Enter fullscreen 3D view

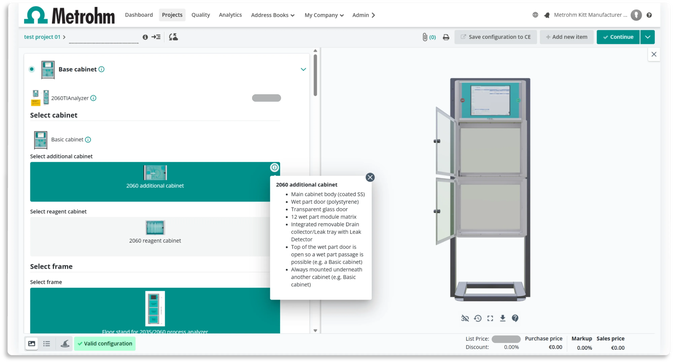point(490,318)
